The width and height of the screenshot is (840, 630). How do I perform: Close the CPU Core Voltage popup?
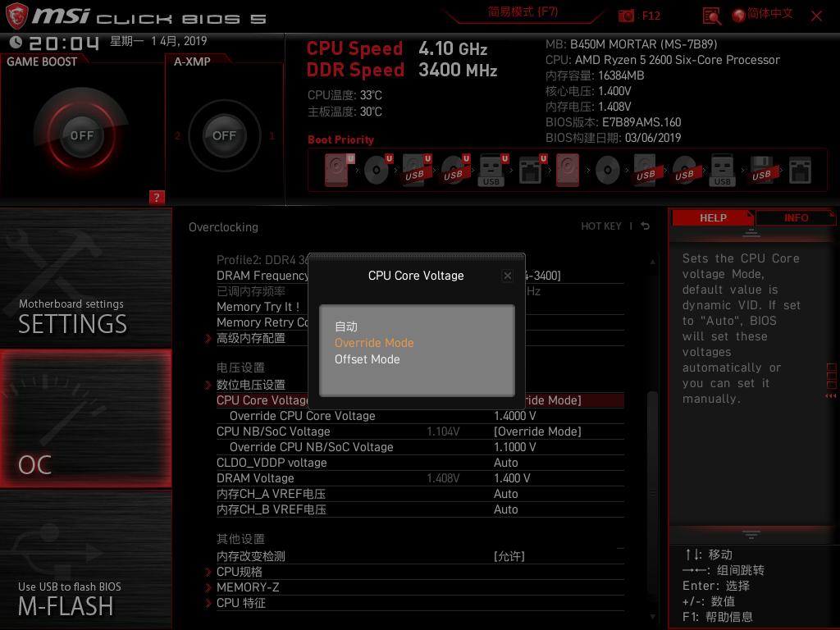tap(507, 276)
